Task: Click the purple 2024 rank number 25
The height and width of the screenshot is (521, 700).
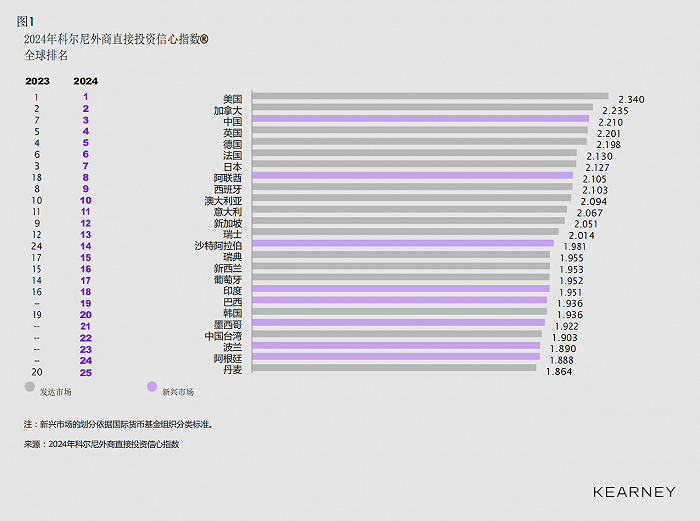Action: (x=86, y=373)
